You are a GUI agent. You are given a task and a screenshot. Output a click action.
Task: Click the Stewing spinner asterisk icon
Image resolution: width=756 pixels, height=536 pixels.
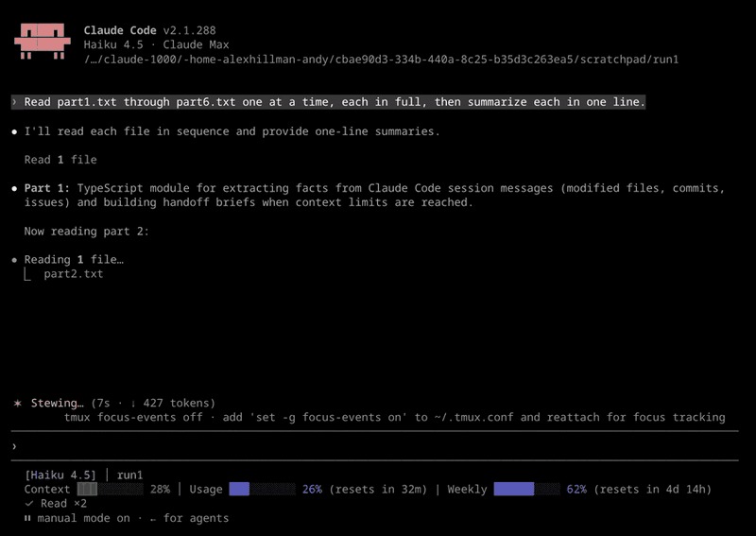(18, 403)
